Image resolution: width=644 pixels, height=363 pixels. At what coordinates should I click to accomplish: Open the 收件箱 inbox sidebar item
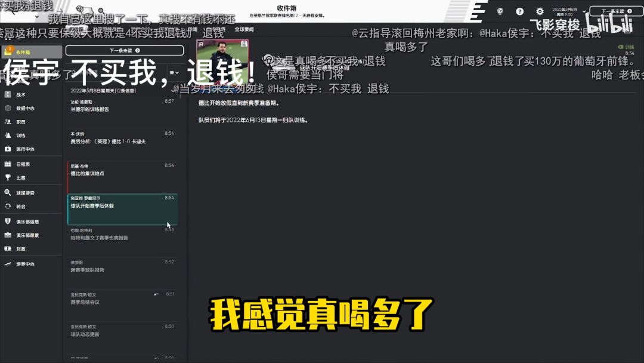click(x=31, y=52)
